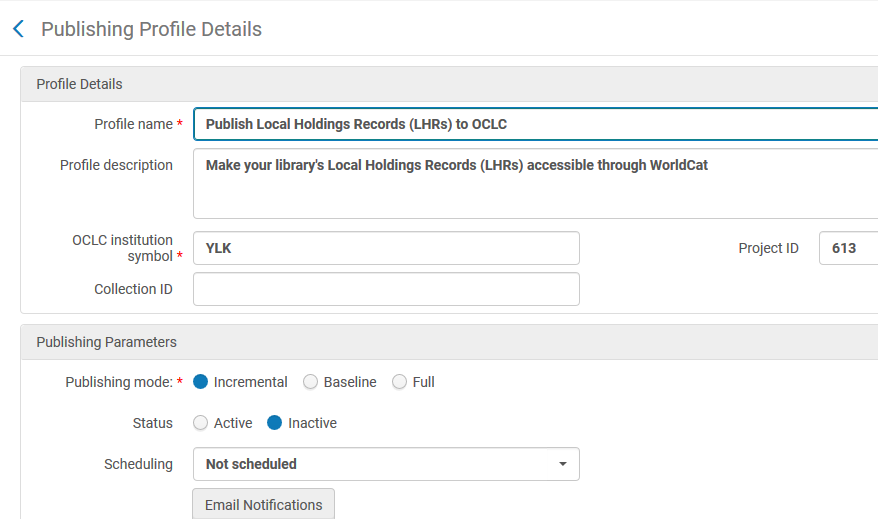Select Full publishing mode
878x519 pixels.
[x=399, y=382]
